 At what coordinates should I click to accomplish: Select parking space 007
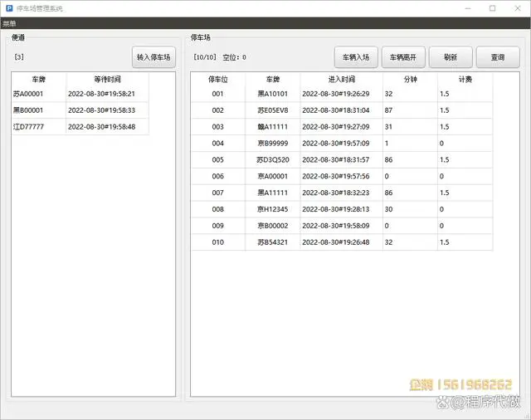point(217,193)
